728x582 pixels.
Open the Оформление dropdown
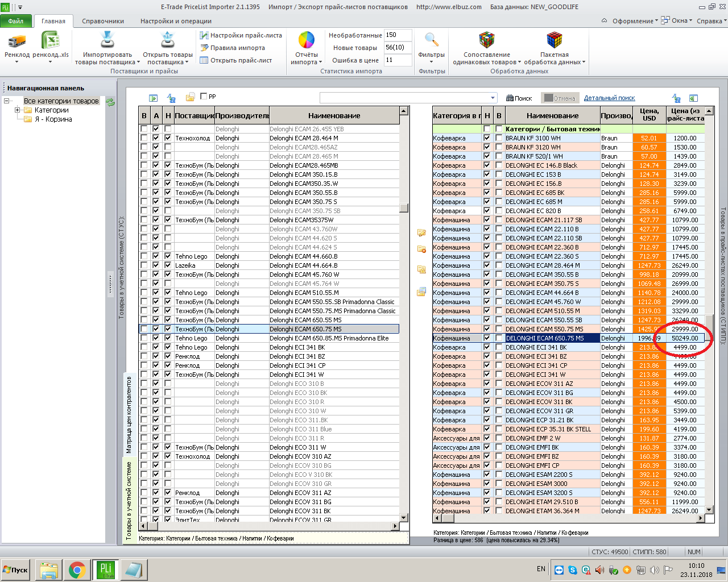click(x=635, y=21)
